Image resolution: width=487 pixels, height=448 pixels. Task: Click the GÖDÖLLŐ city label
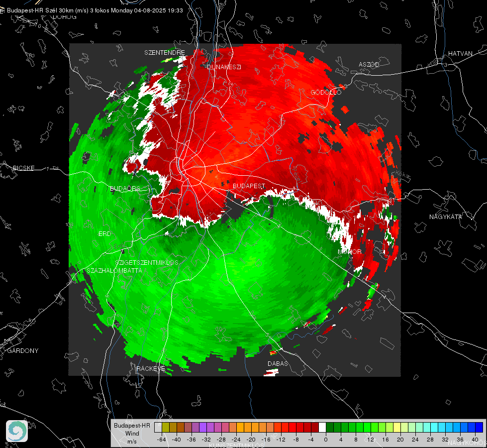(x=326, y=92)
